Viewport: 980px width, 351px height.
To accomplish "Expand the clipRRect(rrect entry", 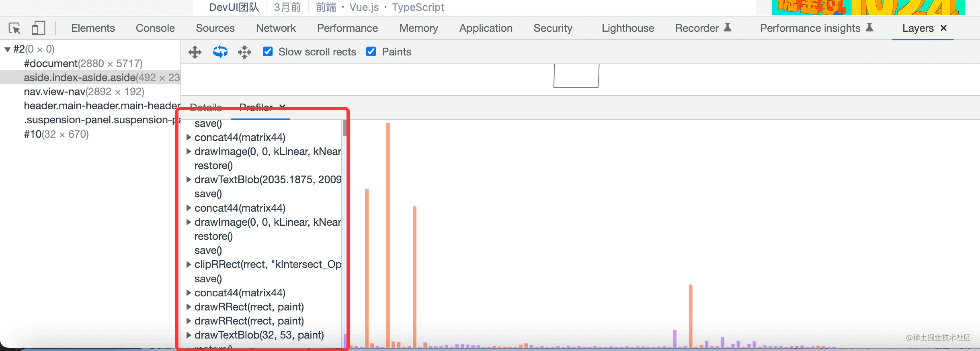I will click(x=189, y=264).
